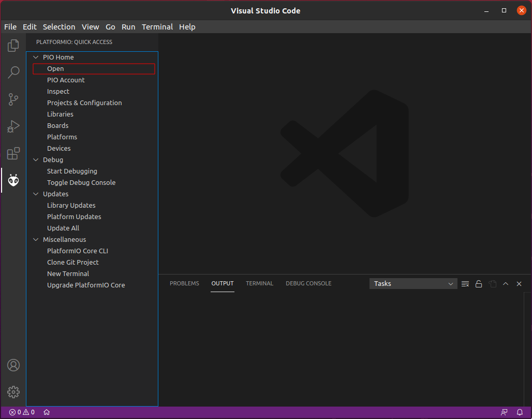Click open log output file icon
This screenshot has height=419, width=532.
click(x=492, y=283)
